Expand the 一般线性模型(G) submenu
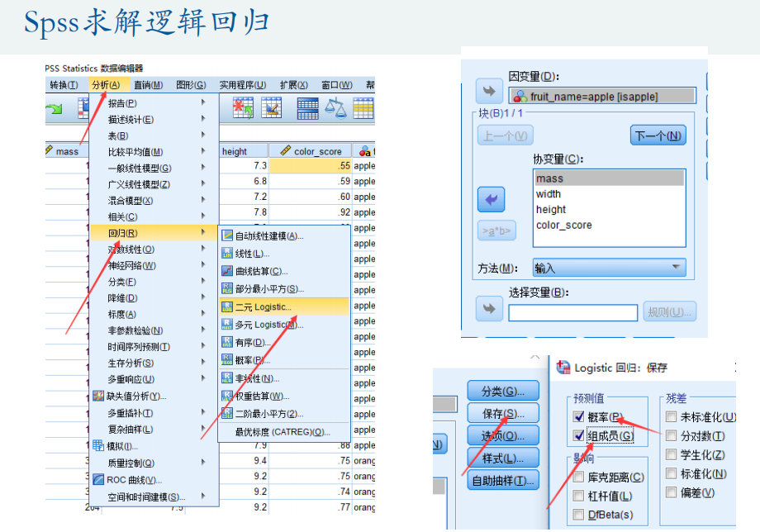Image resolution: width=760 pixels, height=532 pixels. point(154,169)
